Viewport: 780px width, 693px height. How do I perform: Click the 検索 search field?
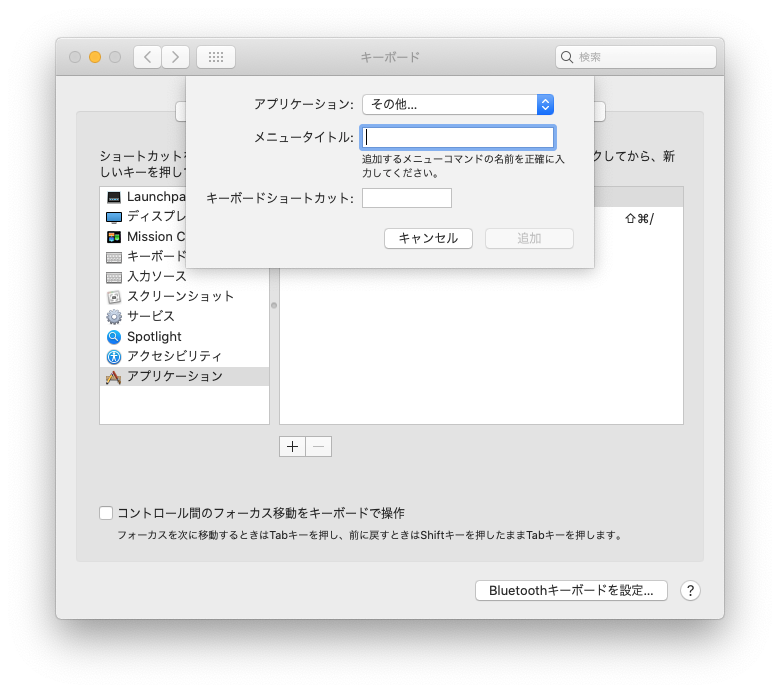point(636,57)
